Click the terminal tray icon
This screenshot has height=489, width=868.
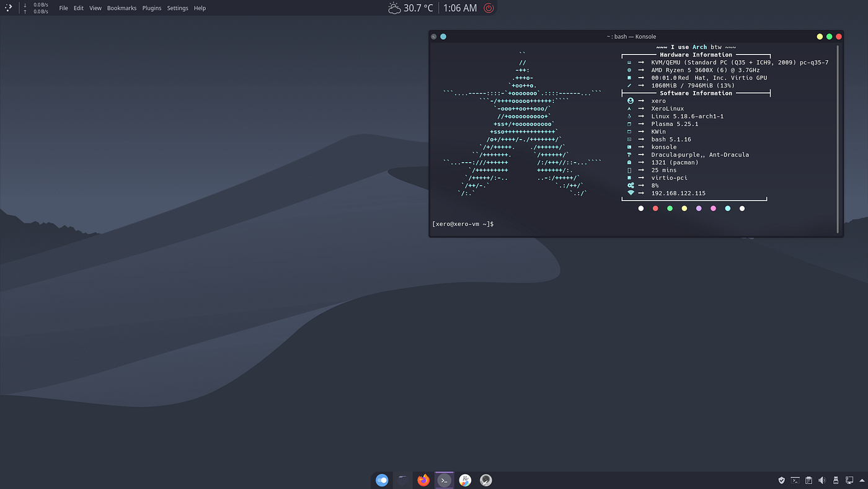pos(795,480)
